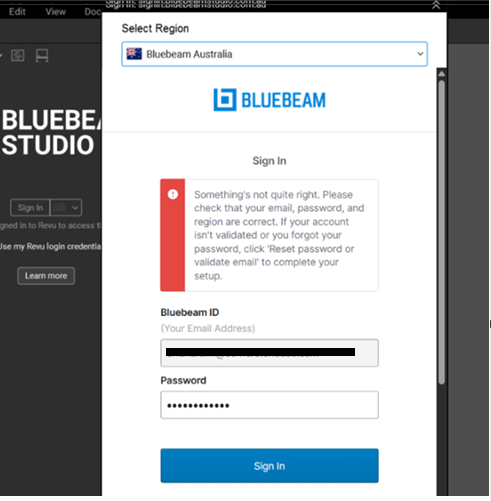Focus the Password field

269,405
